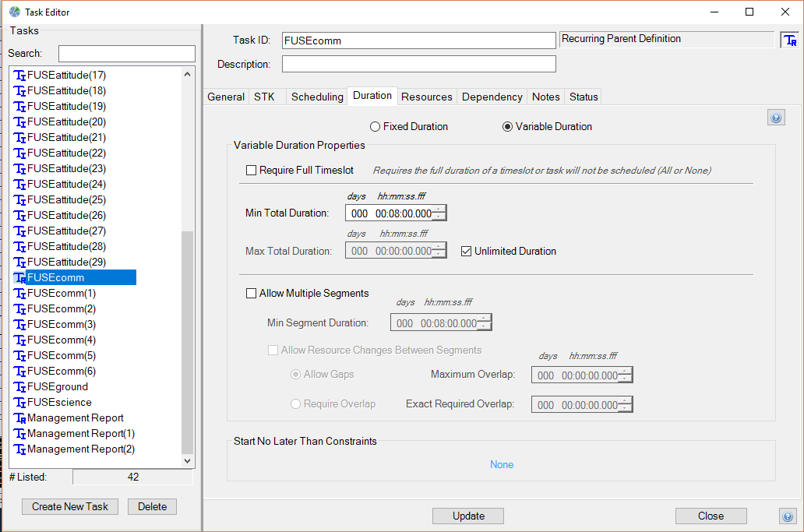Click the FUSEattitude(17) task icon
Screen dimensions: 804x532
coord(20,76)
